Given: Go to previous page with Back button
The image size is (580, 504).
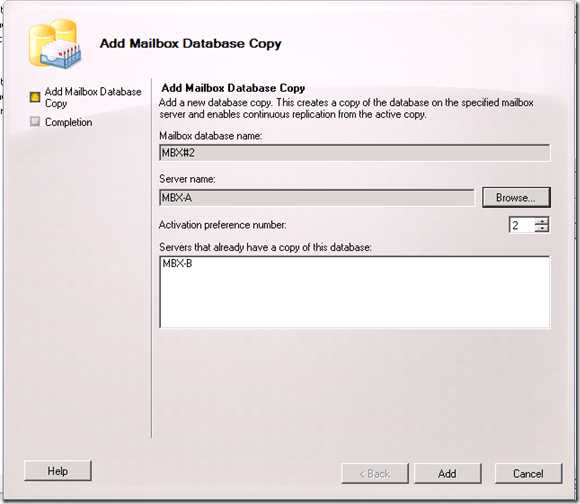Looking at the screenshot, I should 375,473.
